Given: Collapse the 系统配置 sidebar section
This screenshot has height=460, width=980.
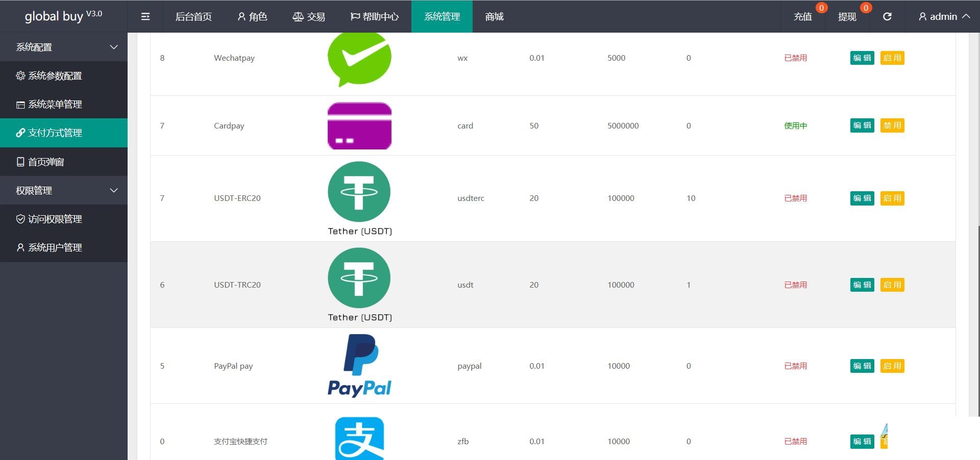Looking at the screenshot, I should tap(64, 47).
